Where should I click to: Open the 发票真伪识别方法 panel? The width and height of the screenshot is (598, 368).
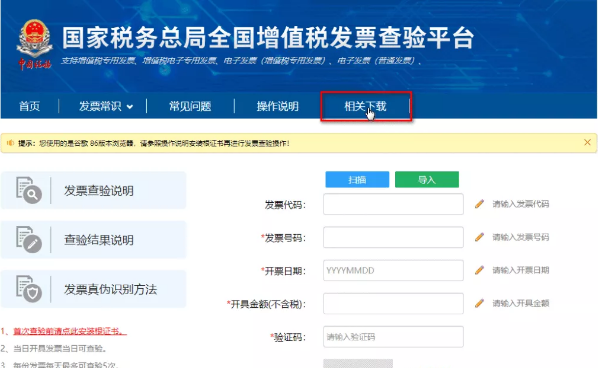pos(93,289)
